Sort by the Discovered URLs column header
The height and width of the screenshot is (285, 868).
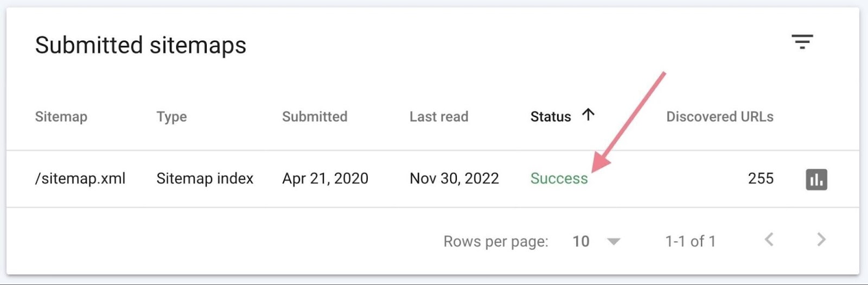[x=719, y=117]
